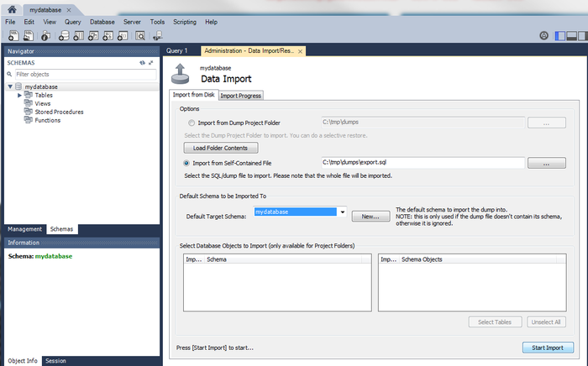Open the Default Target Schema dropdown
The height and width of the screenshot is (366, 588).
343,212
